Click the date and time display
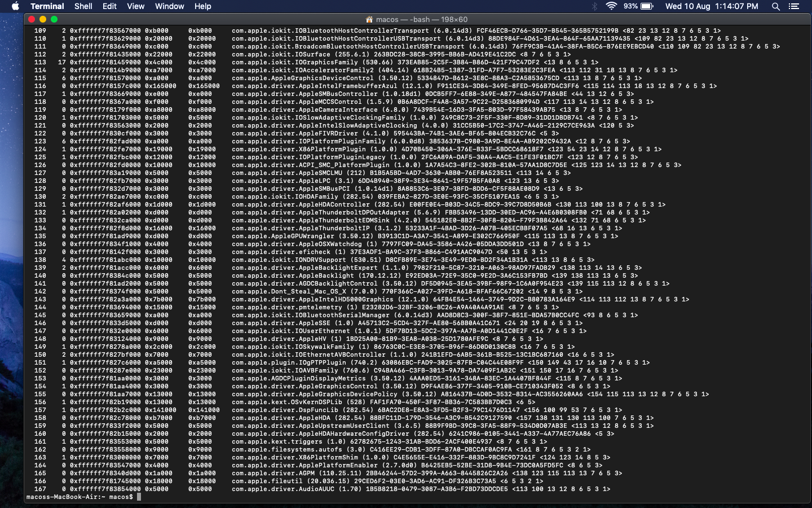The width and height of the screenshot is (812, 508). [x=712, y=6]
